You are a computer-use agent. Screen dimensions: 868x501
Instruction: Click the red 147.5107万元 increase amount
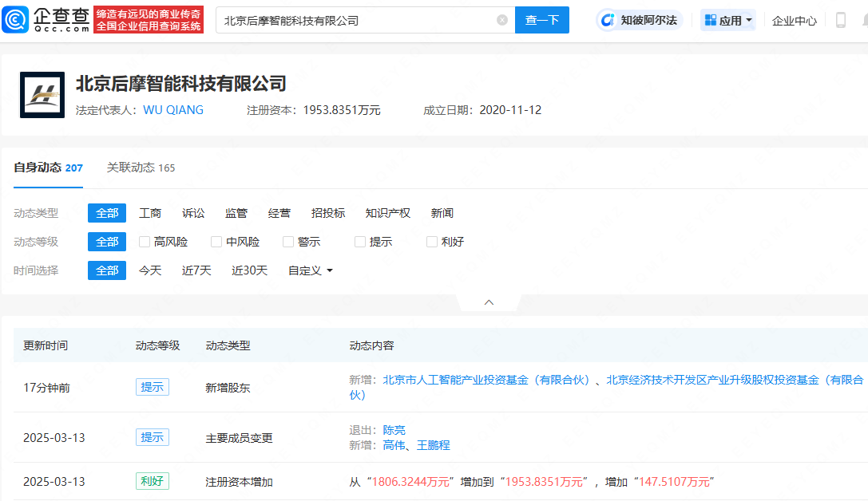point(674,482)
